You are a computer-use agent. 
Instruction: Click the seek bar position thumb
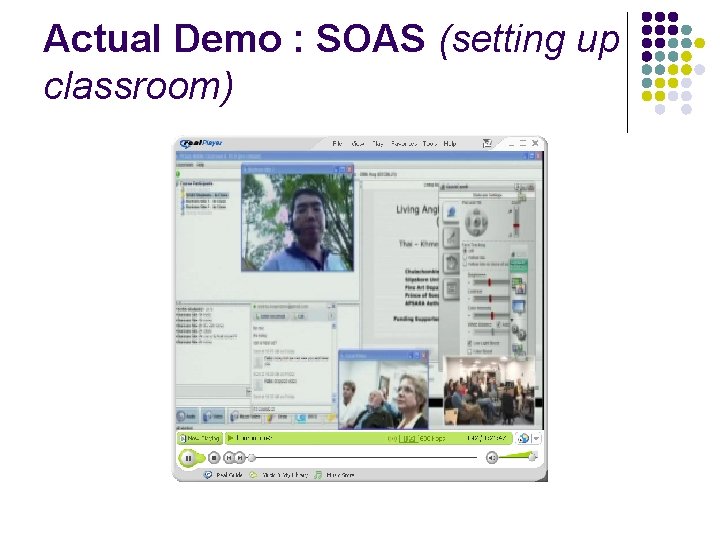[x=252, y=457]
